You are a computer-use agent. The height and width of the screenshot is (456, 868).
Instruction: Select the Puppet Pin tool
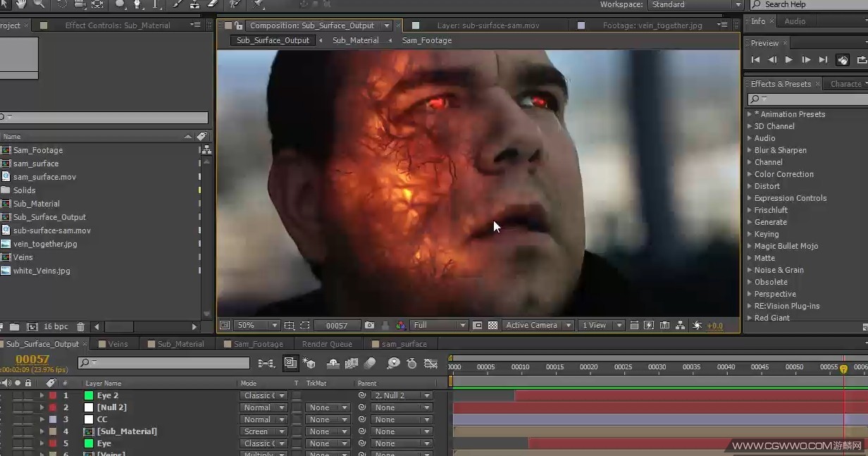click(257, 5)
